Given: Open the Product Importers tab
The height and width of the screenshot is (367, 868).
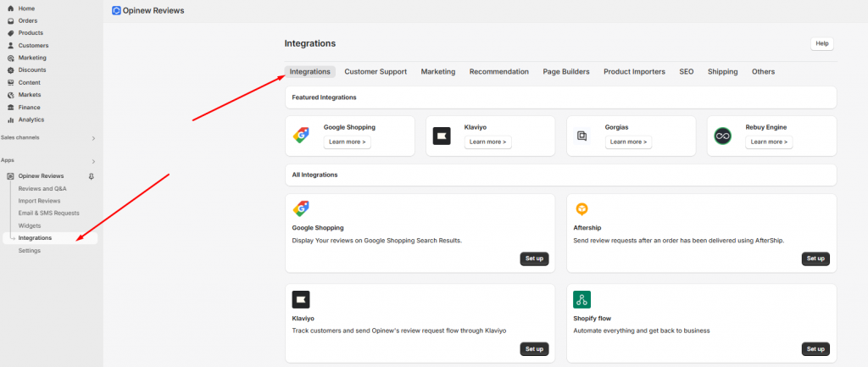Looking at the screenshot, I should click(634, 71).
